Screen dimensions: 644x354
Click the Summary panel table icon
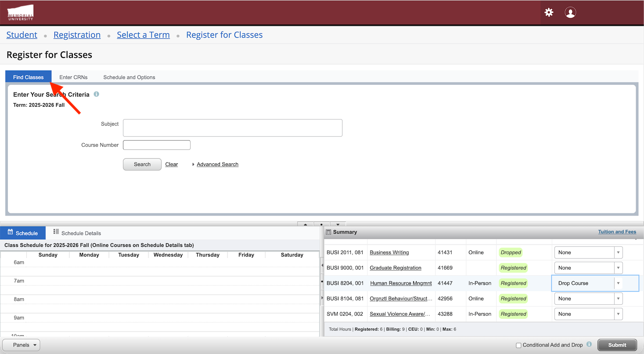tap(328, 232)
